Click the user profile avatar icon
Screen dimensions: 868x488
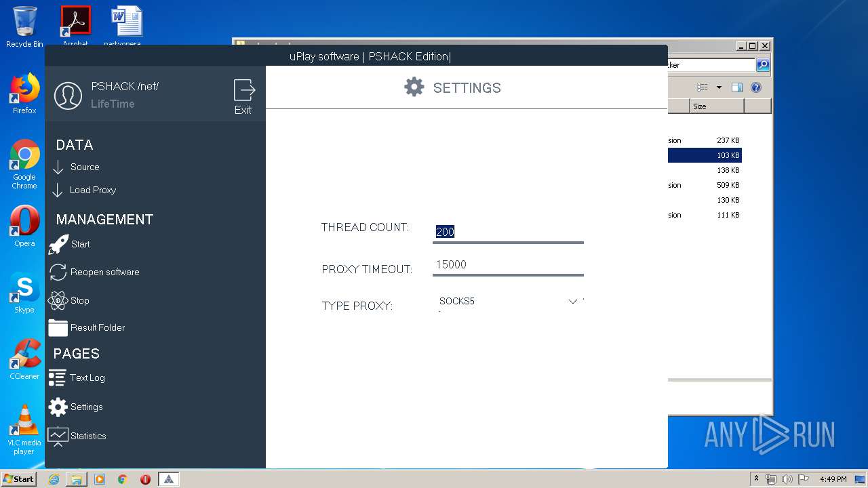point(68,96)
